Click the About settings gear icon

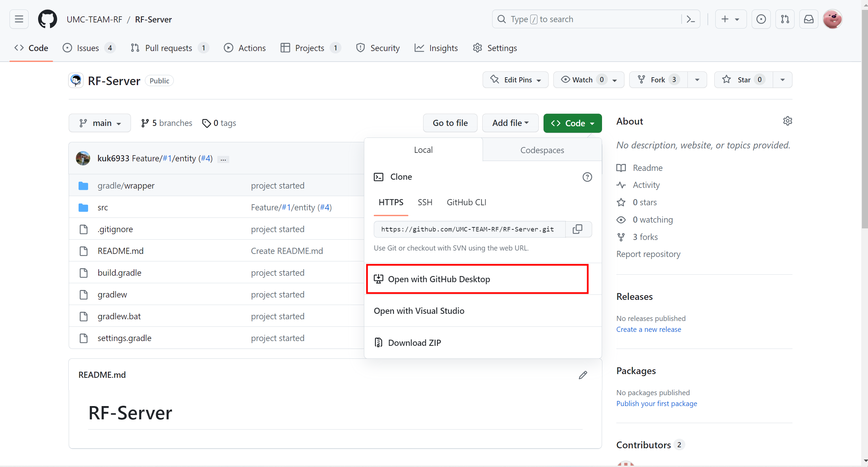(787, 121)
